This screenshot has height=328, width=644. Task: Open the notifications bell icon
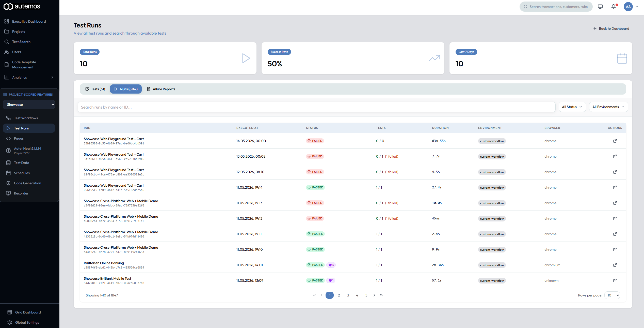pos(614,7)
